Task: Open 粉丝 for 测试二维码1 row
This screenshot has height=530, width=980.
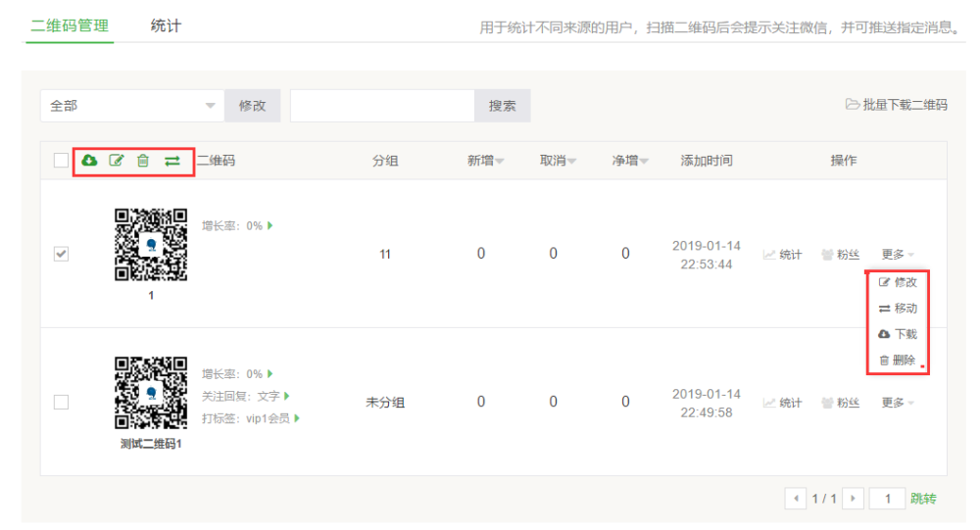Action: (x=840, y=403)
